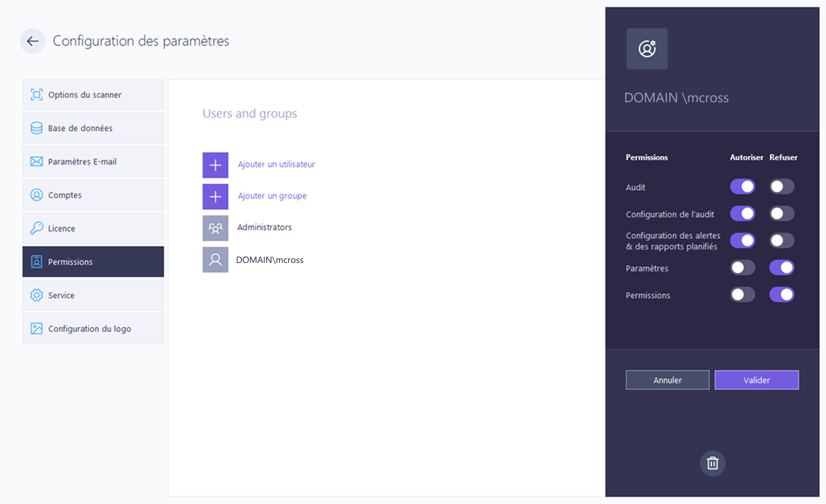The height and width of the screenshot is (504, 826).
Task: Click the user settings icon above DOMAIN \mcross
Action: [647, 49]
